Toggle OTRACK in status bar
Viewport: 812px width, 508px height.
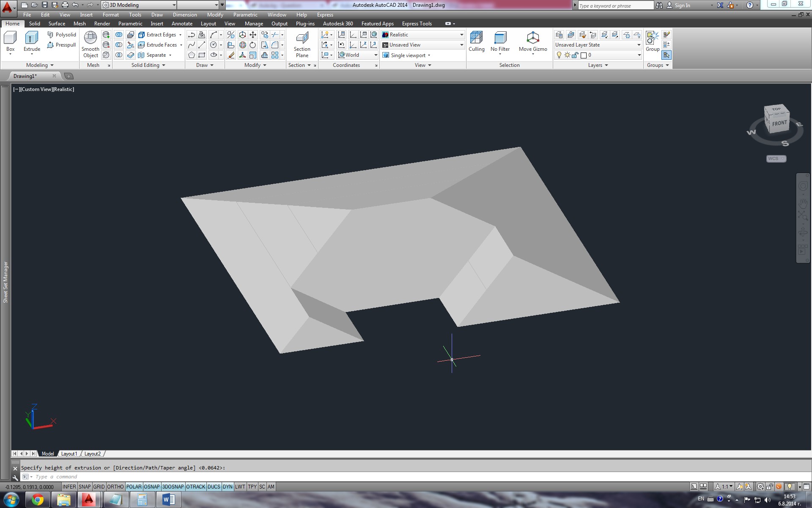pyautogui.click(x=196, y=487)
